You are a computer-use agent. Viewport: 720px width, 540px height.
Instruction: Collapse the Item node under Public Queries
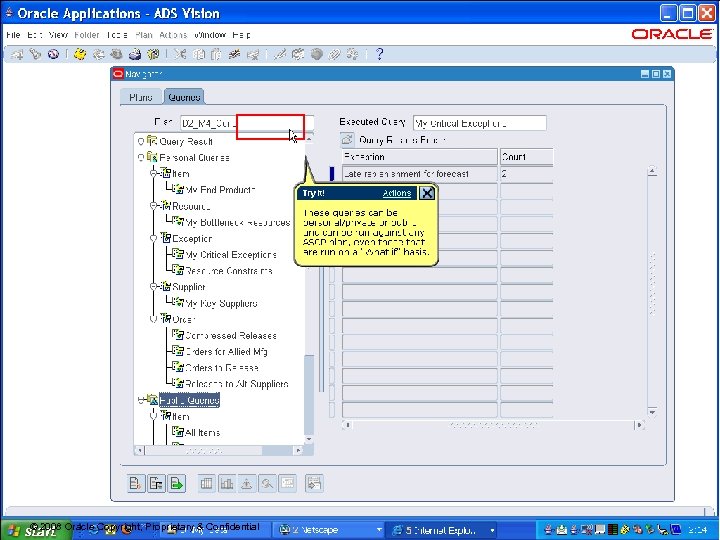[x=154, y=416]
